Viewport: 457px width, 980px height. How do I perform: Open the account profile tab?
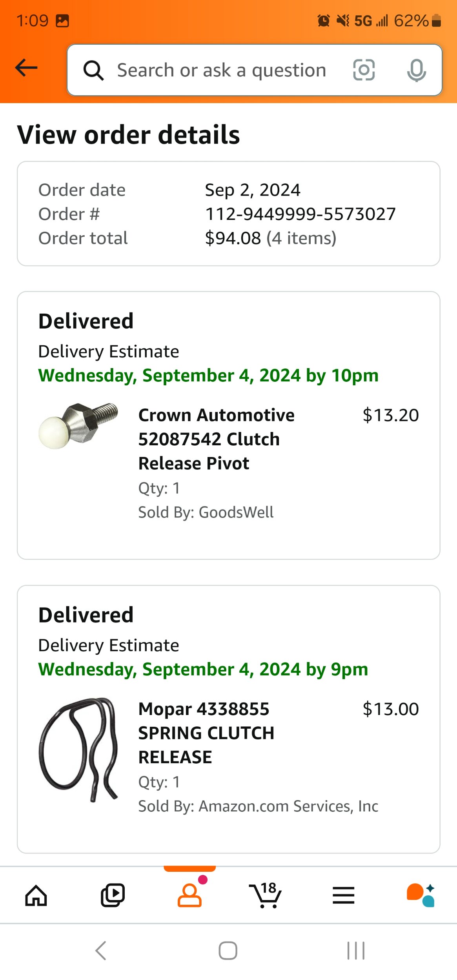click(189, 896)
